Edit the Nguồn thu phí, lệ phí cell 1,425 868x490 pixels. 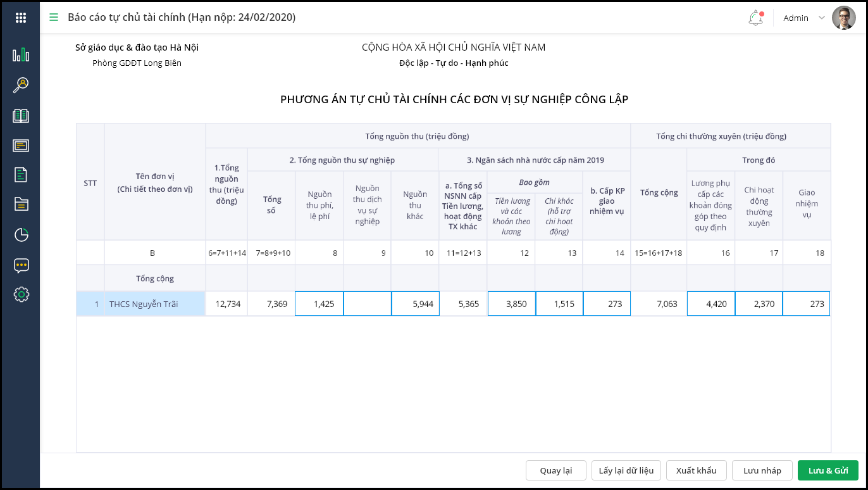pos(319,304)
